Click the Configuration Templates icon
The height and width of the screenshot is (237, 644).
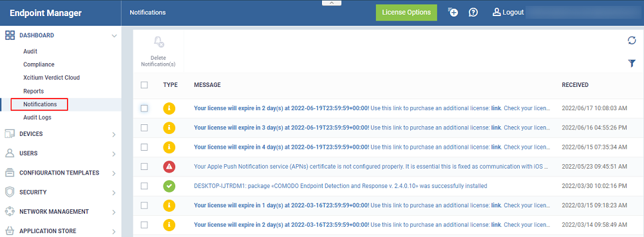pyautogui.click(x=10, y=173)
